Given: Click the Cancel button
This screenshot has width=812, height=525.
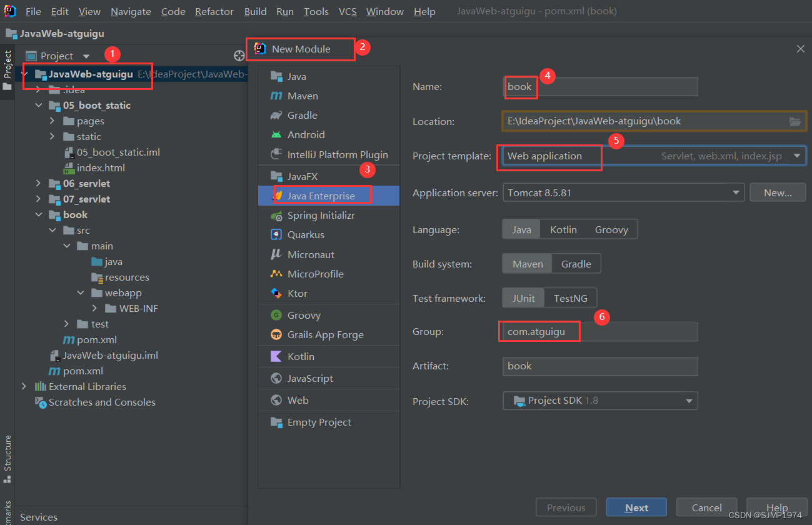Looking at the screenshot, I should (706, 507).
